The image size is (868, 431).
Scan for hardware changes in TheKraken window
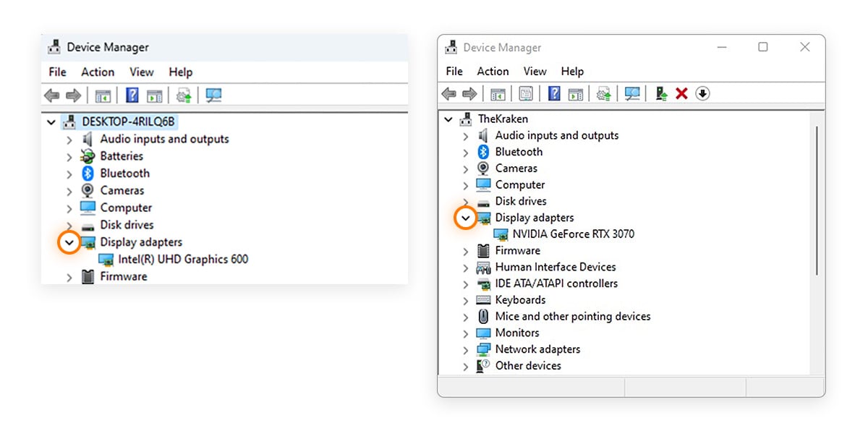[x=632, y=93]
